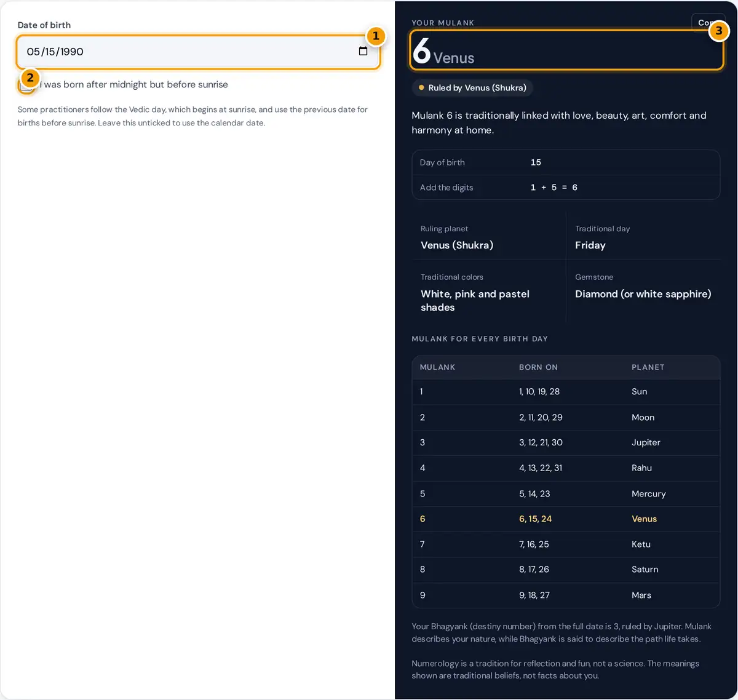The width and height of the screenshot is (738, 700).
Task: Click the traditional day value Friday
Action: tap(590, 245)
